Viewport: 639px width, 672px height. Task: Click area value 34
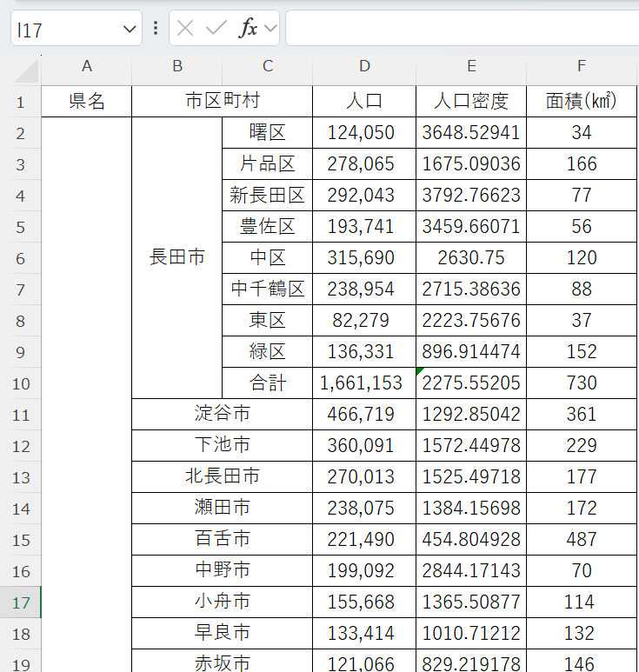pyautogui.click(x=582, y=132)
